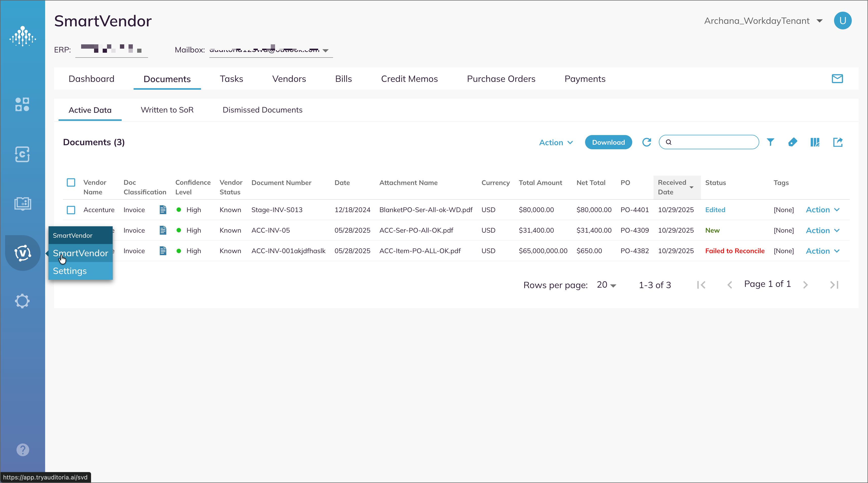Click the settings gear in sidebar

[x=22, y=301]
